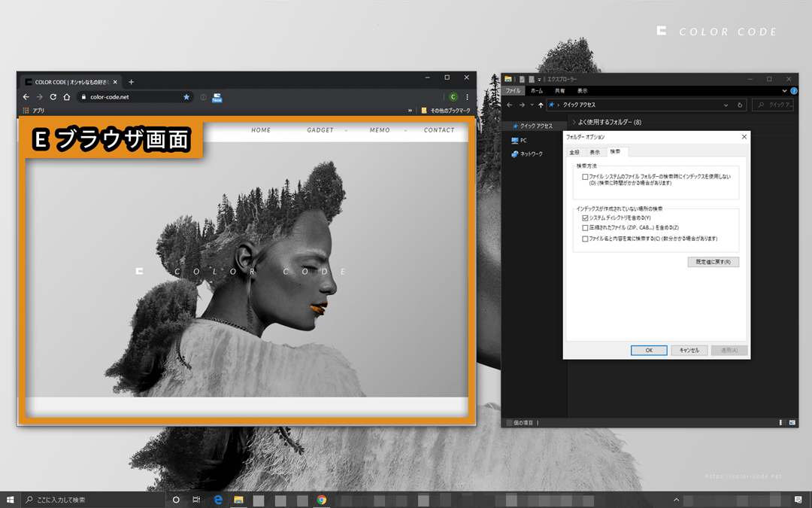Open Cortana from the taskbar
The height and width of the screenshot is (508, 812).
pyautogui.click(x=176, y=500)
